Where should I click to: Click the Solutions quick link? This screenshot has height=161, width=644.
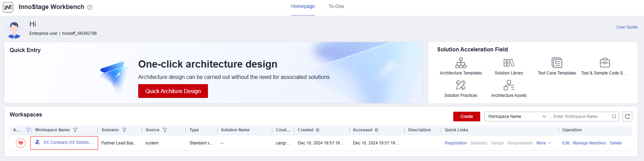479,143
